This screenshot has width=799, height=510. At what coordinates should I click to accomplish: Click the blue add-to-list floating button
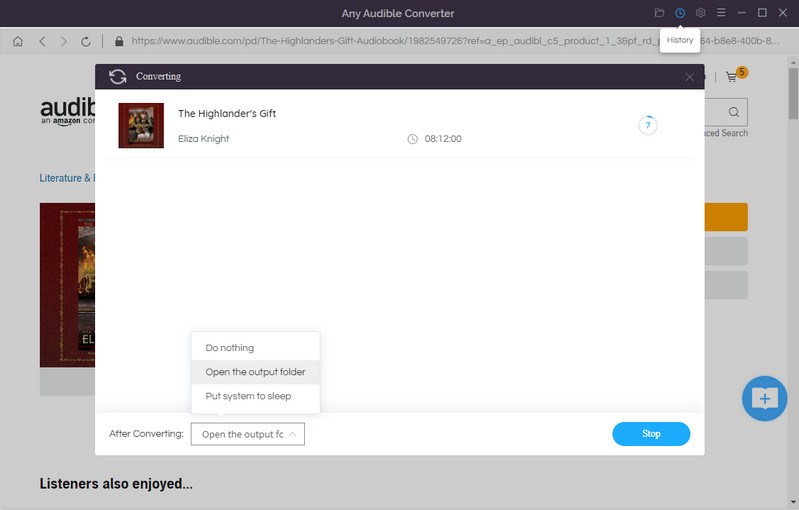tap(764, 398)
